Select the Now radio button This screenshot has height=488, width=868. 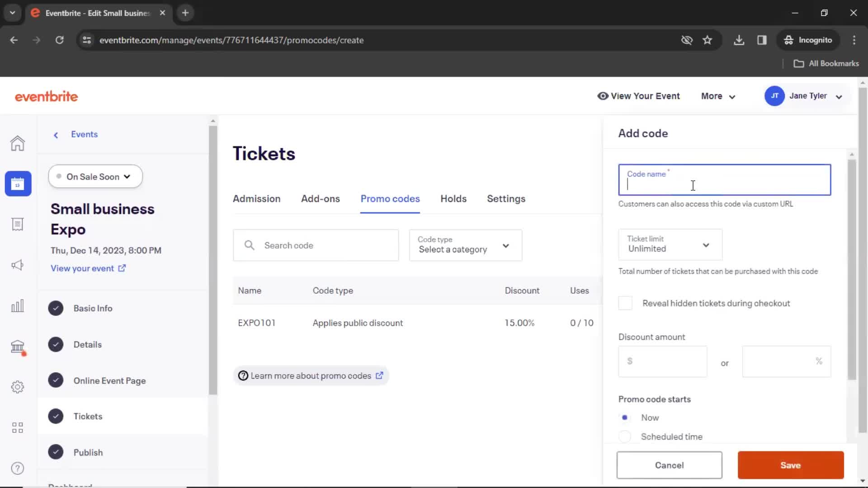coord(625,418)
